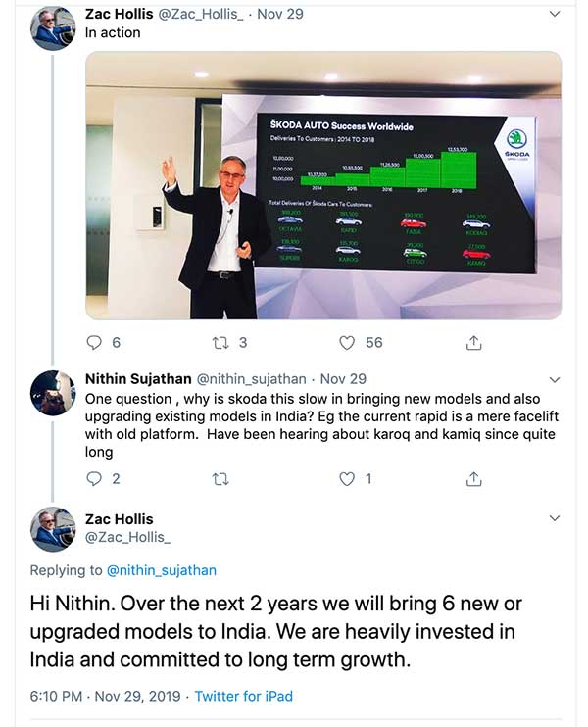Retweet Nithin Sujathan's tweet
This screenshot has height=727, width=588.
pos(221,478)
